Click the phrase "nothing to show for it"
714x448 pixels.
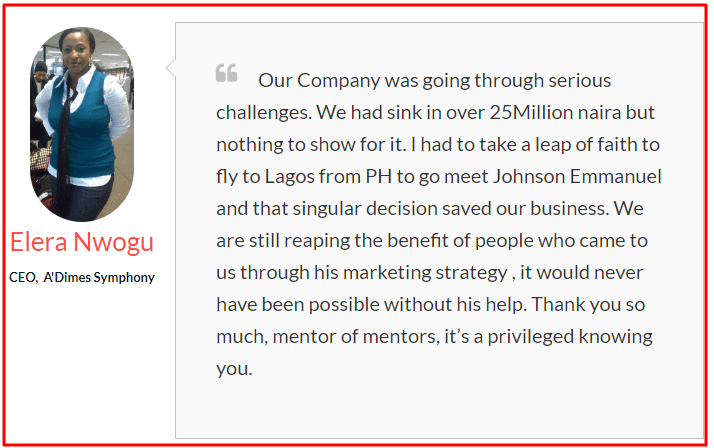pyautogui.click(x=303, y=144)
